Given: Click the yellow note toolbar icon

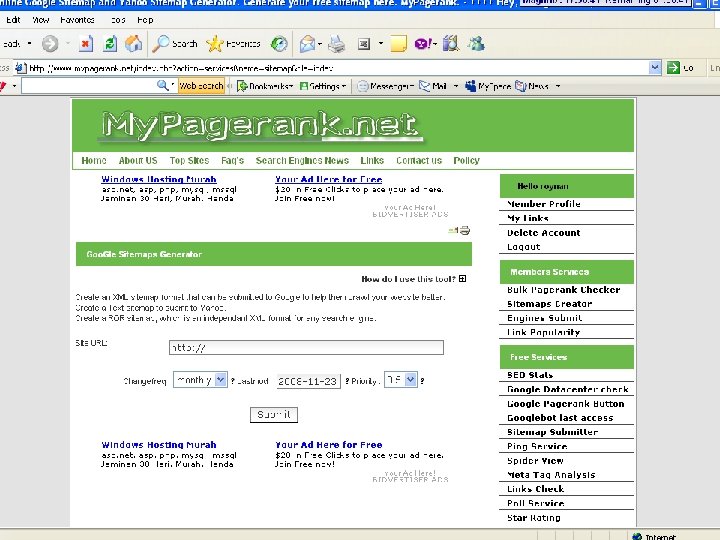Looking at the screenshot, I should click(x=398, y=44).
